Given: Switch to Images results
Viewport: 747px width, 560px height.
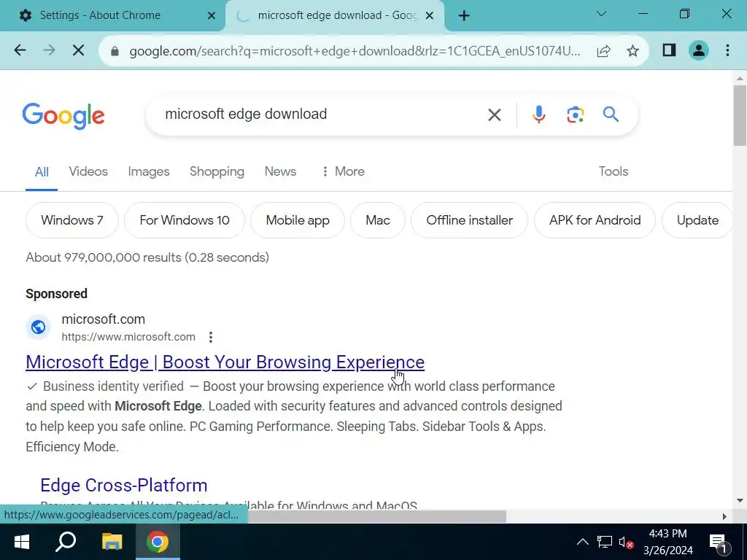Looking at the screenshot, I should (x=149, y=171).
